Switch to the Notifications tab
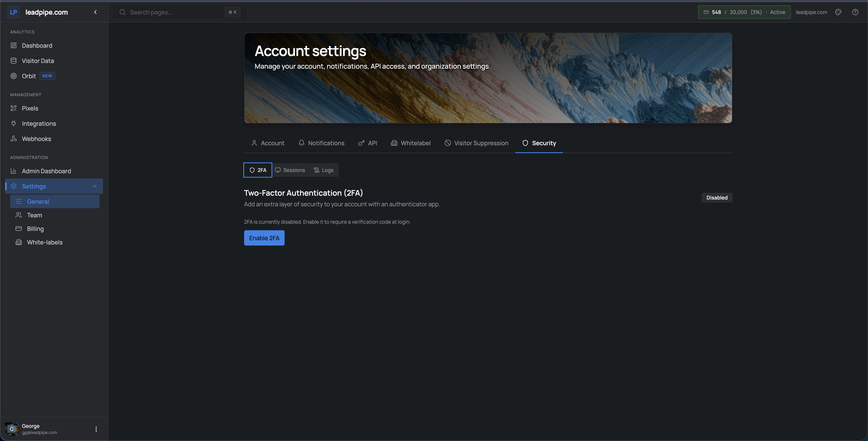Screen dimensions: 868x441 click(x=321, y=143)
